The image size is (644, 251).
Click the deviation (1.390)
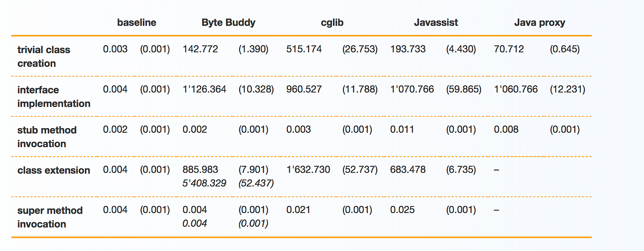click(x=253, y=49)
